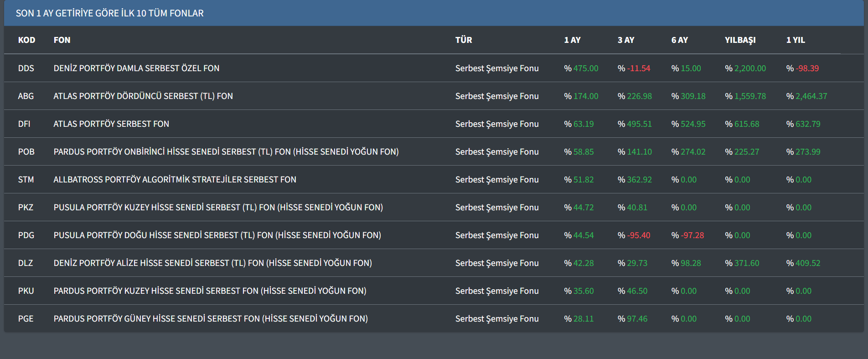This screenshot has width=868, height=359.
Task: Open the DFI fund code
Action: coord(24,124)
